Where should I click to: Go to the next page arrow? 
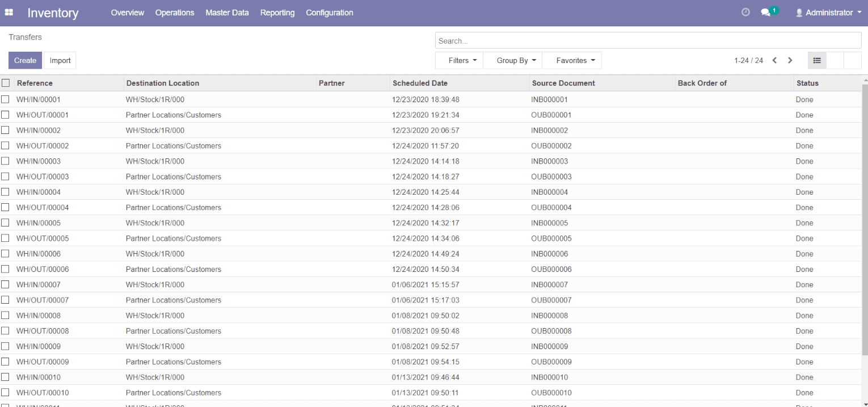click(x=790, y=61)
